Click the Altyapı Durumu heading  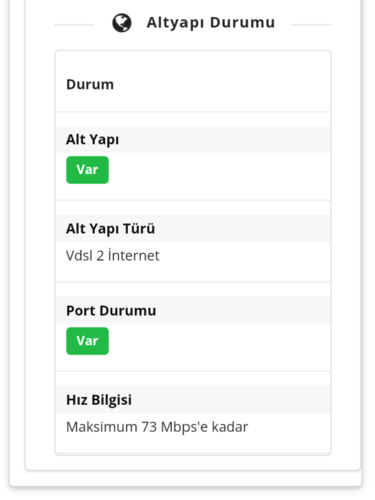[x=211, y=23]
